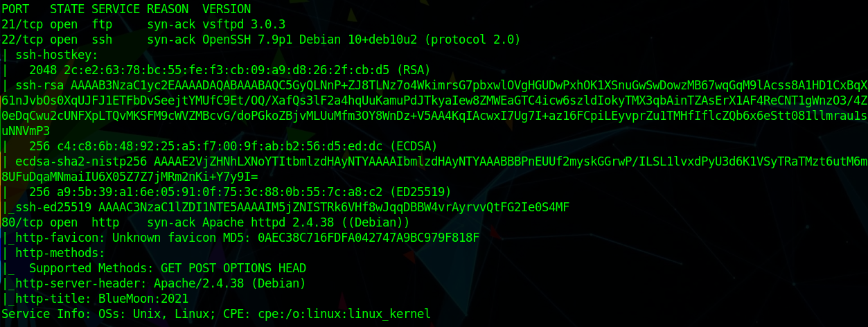Click the http-favicon MD5 hash value
Viewport: 868px width, 327px height.
coord(369,237)
